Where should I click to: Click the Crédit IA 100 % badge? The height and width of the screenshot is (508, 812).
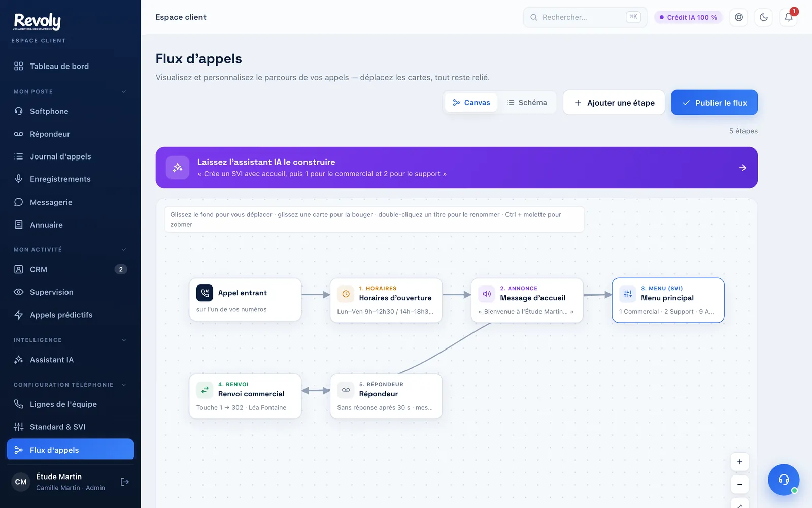[688, 17]
